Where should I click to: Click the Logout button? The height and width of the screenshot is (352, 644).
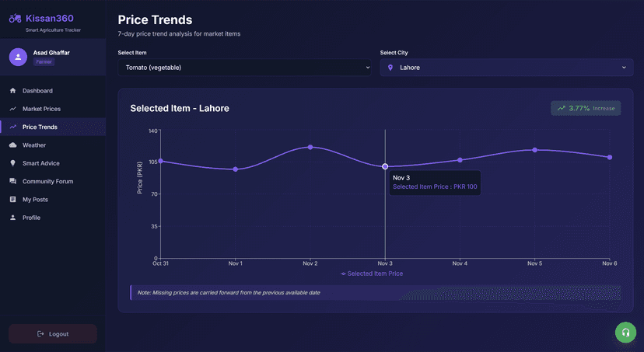click(53, 334)
